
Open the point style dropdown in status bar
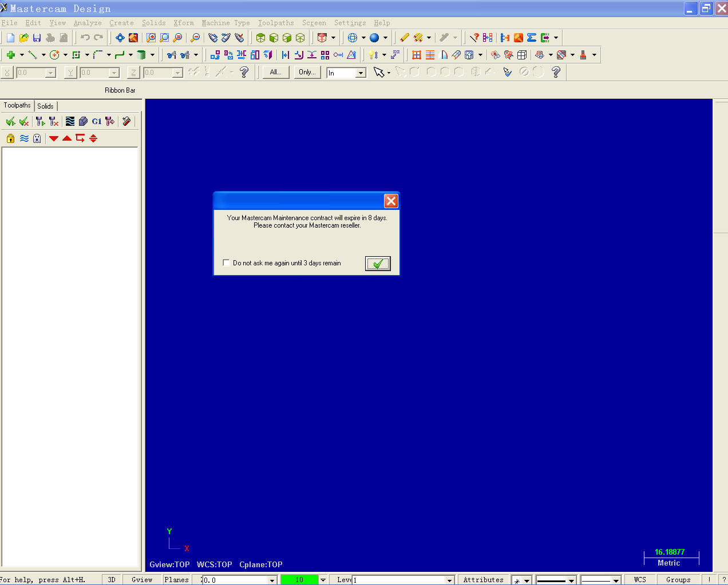click(x=527, y=580)
